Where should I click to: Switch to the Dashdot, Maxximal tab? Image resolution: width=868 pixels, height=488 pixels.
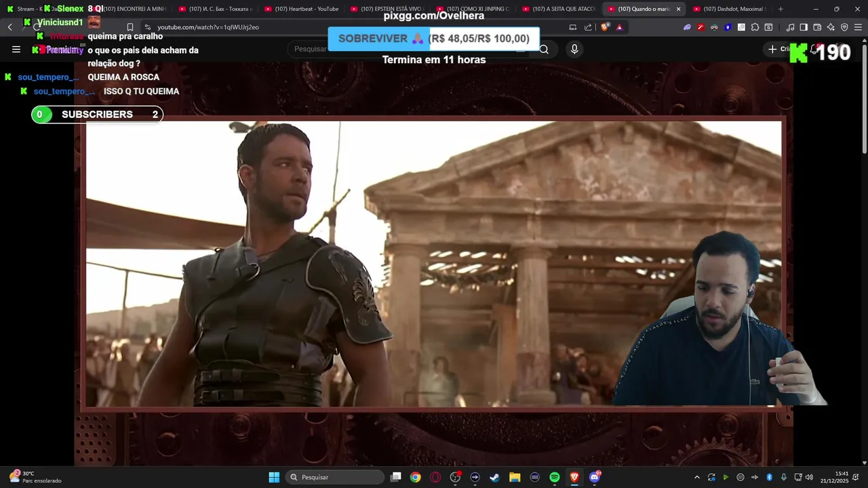pos(730,9)
